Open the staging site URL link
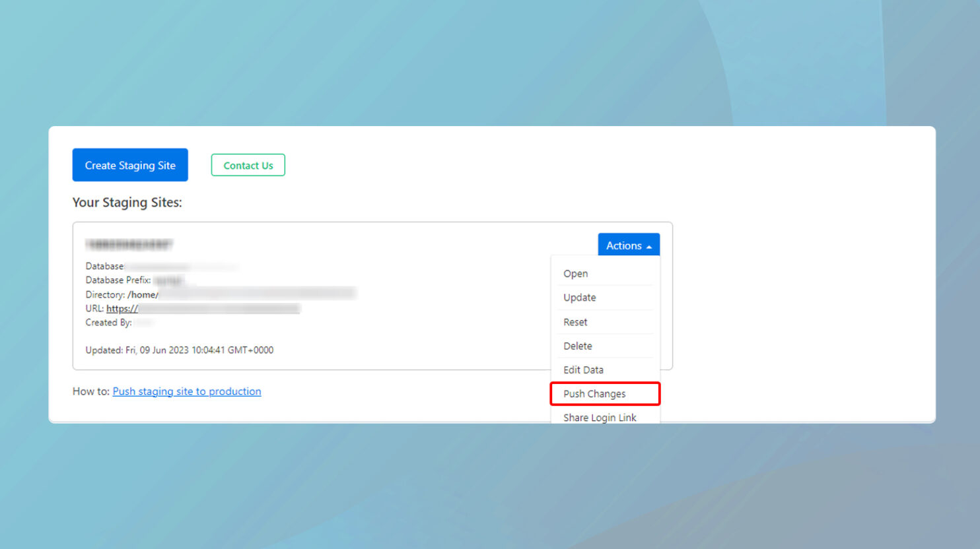Viewport: 980px width, 549px height. pos(123,308)
